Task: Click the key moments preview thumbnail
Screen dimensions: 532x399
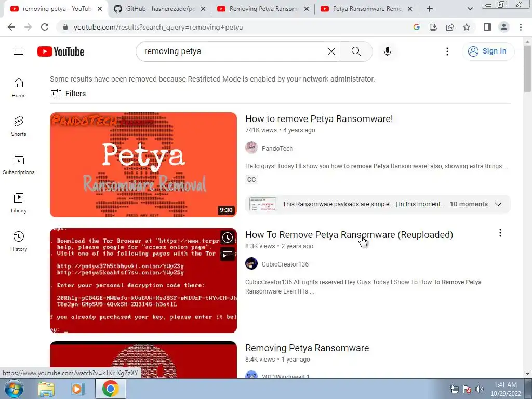Action: [262, 204]
